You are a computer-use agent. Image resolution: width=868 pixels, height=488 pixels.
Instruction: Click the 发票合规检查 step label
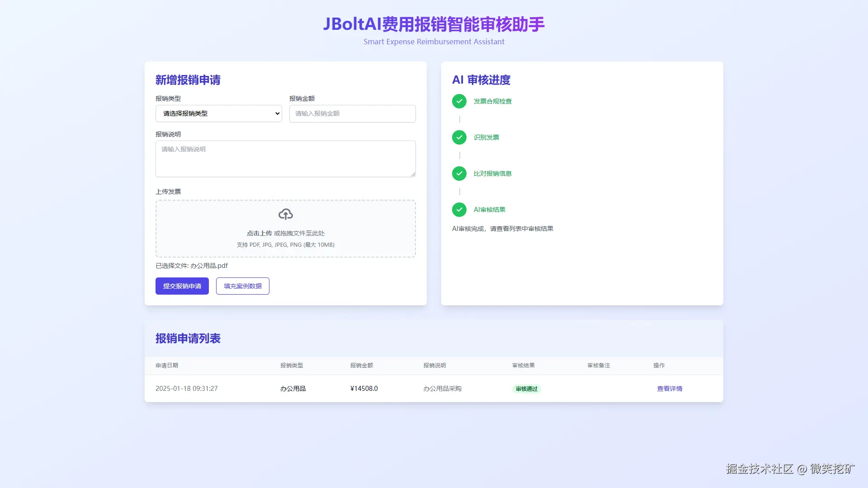coord(492,101)
